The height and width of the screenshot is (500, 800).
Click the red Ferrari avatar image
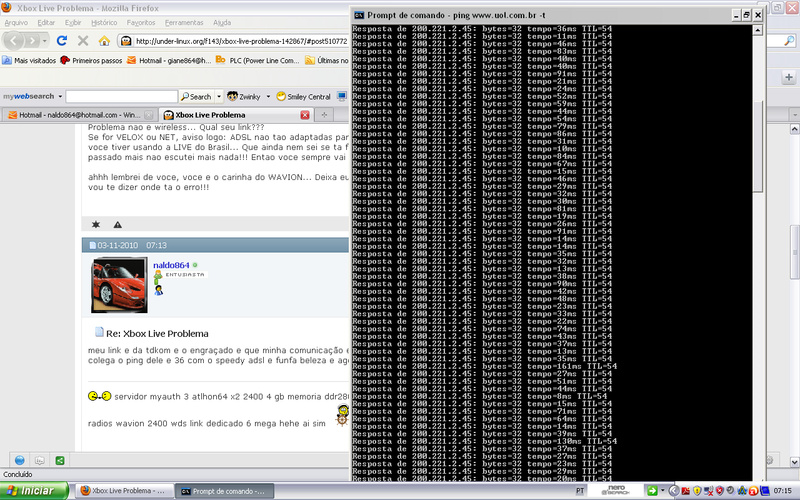point(119,285)
